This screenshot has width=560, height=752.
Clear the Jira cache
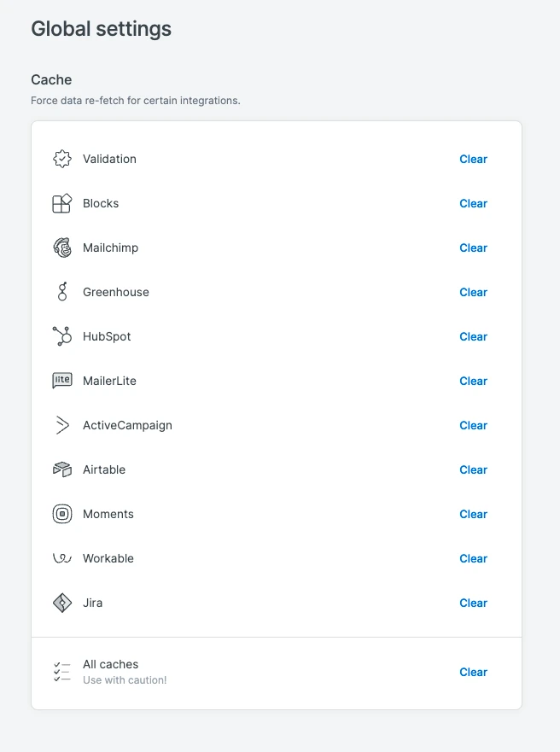473,603
